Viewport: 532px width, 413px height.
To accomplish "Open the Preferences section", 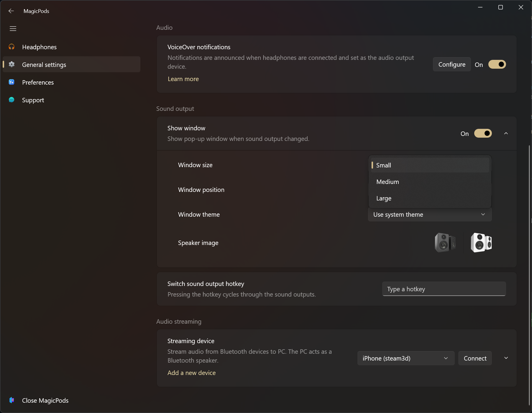I will [x=37, y=82].
